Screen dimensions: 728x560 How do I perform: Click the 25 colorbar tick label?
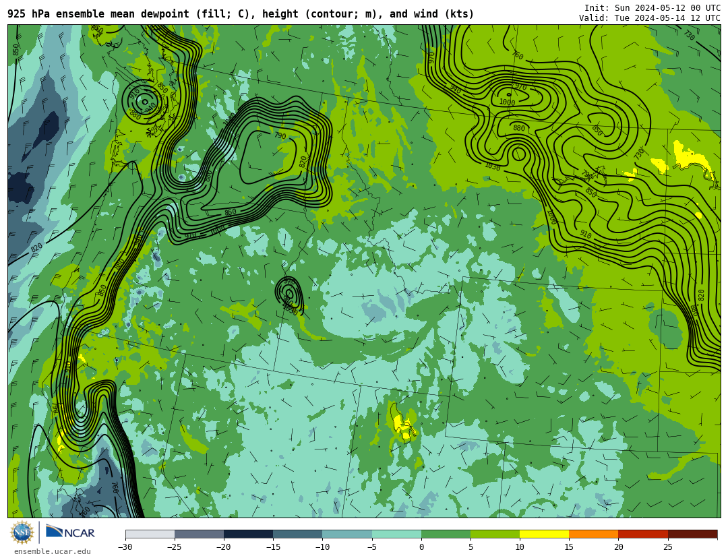point(667,547)
